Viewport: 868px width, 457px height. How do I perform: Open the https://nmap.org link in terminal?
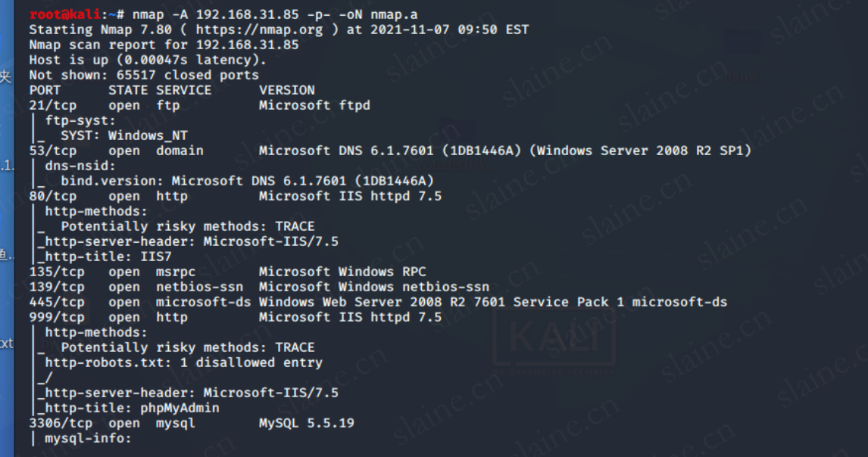259,30
